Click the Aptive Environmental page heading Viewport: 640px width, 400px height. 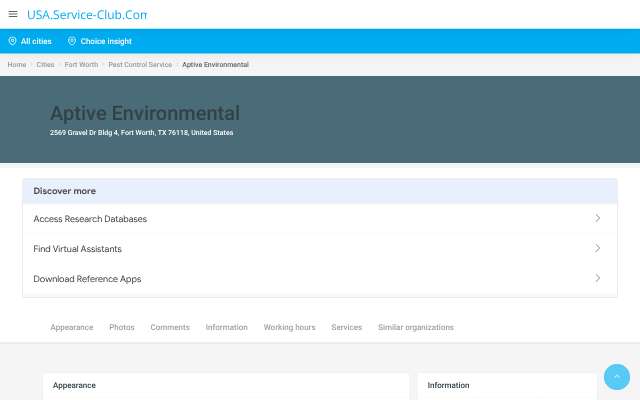(145, 113)
